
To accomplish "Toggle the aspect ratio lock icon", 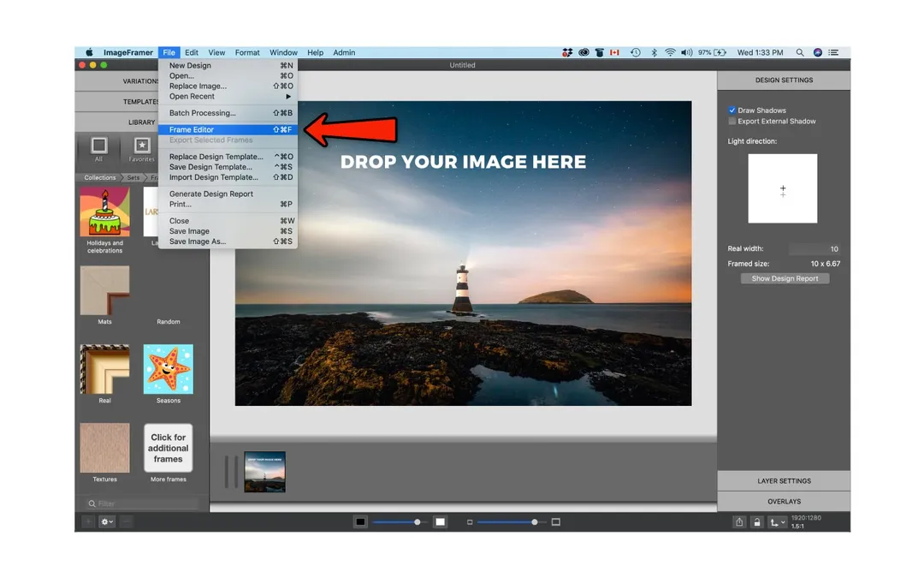I will [756, 522].
